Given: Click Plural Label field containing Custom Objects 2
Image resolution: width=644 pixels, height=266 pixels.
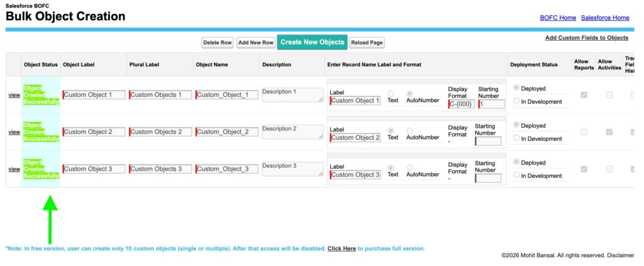Looking at the screenshot, I should (160, 132).
